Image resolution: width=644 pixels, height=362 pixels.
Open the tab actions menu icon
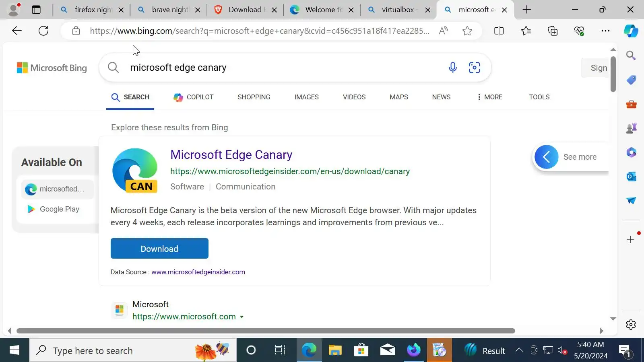pos(36,10)
